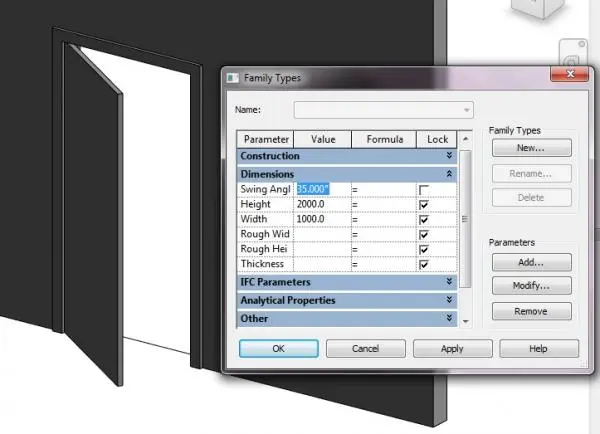This screenshot has height=434, width=600.
Task: Click the Apply button
Action: (x=452, y=349)
